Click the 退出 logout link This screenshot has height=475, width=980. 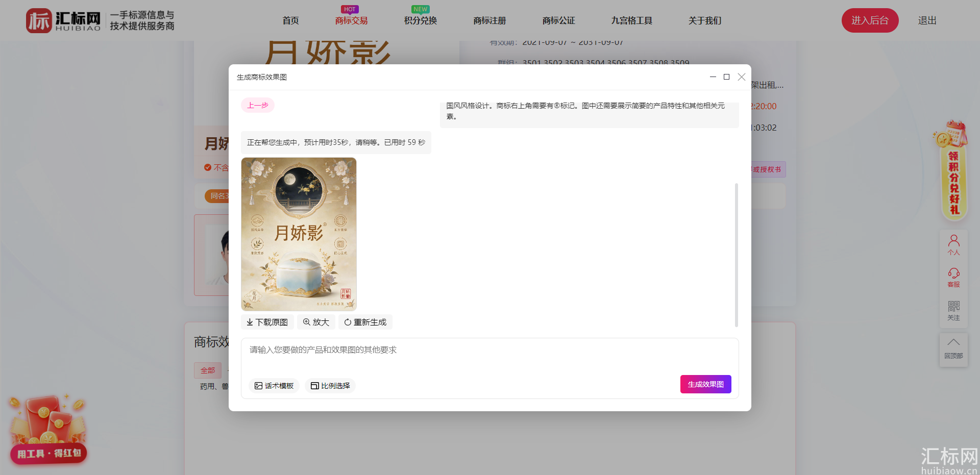[927, 20]
